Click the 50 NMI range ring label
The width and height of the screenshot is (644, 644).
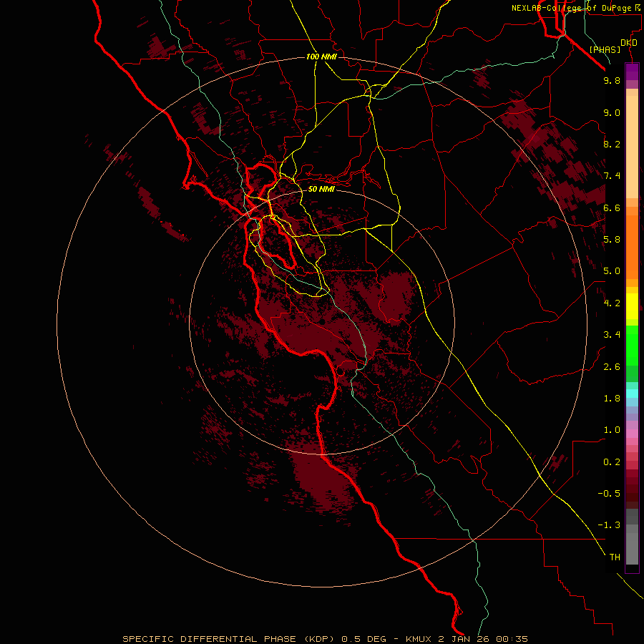(321, 189)
